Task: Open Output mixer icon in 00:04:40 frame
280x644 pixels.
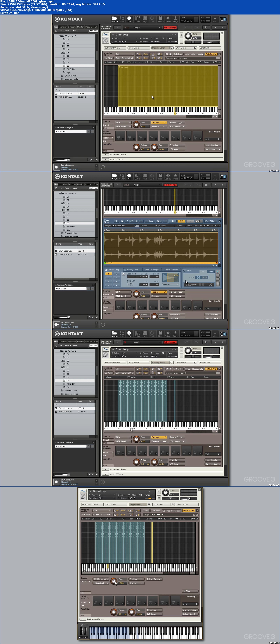Action: [x=138, y=334]
